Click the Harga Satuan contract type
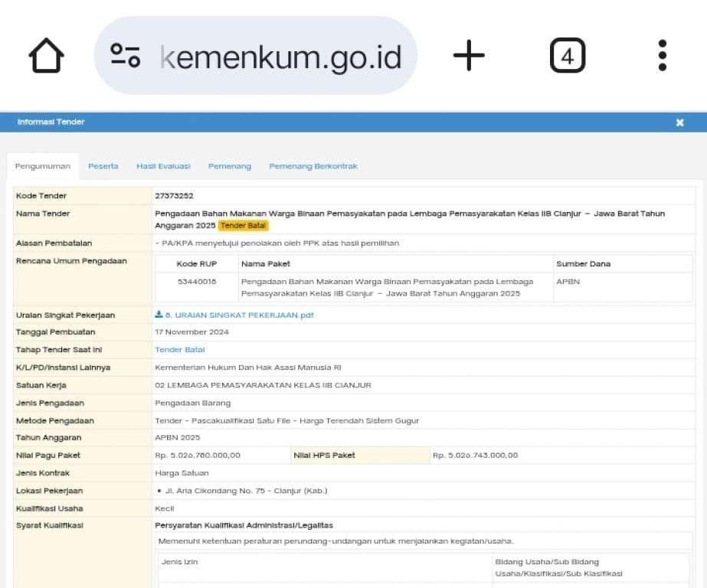Image resolution: width=707 pixels, height=588 pixels. pyautogui.click(x=182, y=473)
